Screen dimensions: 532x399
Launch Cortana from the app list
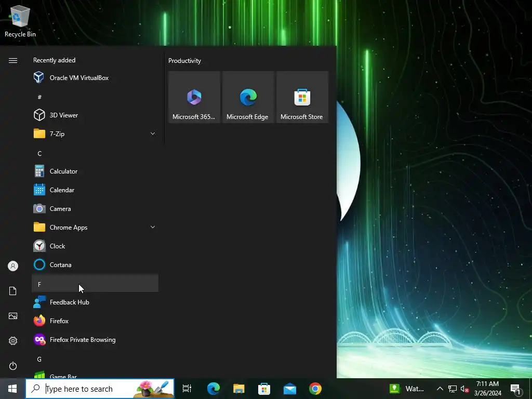click(x=95, y=264)
